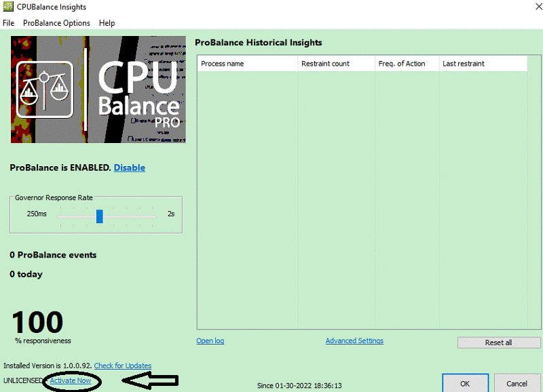Image resolution: width=543 pixels, height=392 pixels.
Task: Open the ProBalance Options menu
Action: (x=56, y=23)
